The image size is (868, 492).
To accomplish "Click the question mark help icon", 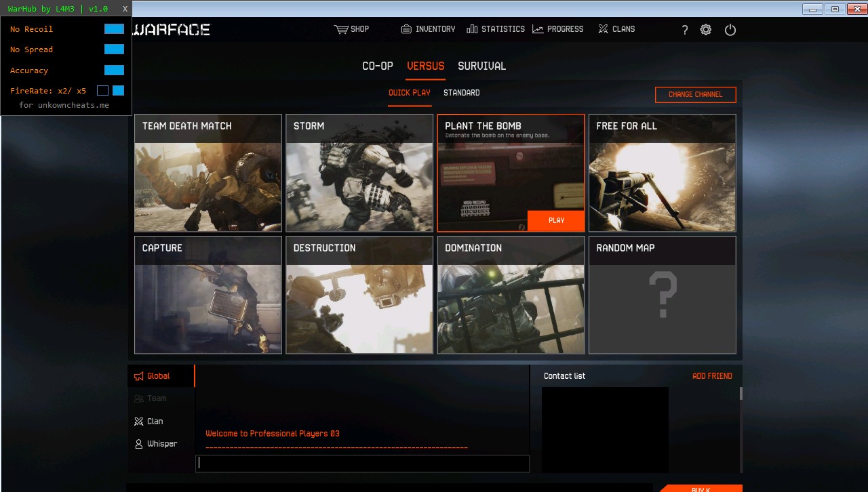I will (x=685, y=30).
